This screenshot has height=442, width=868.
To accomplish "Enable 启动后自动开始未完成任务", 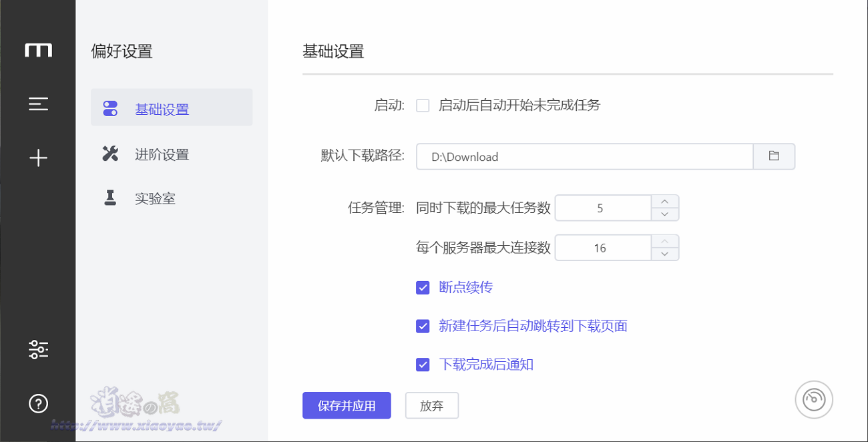I will [x=422, y=105].
